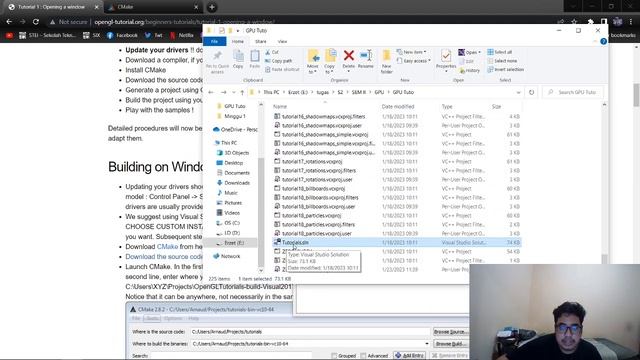640x360 pixels.
Task: Click the Explorer help question icon
Action: click(603, 41)
